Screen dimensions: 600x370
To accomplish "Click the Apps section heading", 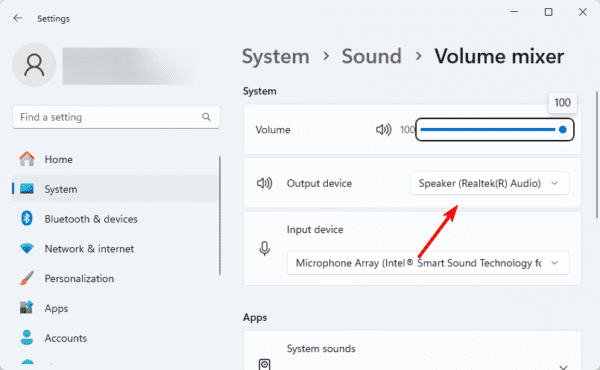I will (255, 318).
